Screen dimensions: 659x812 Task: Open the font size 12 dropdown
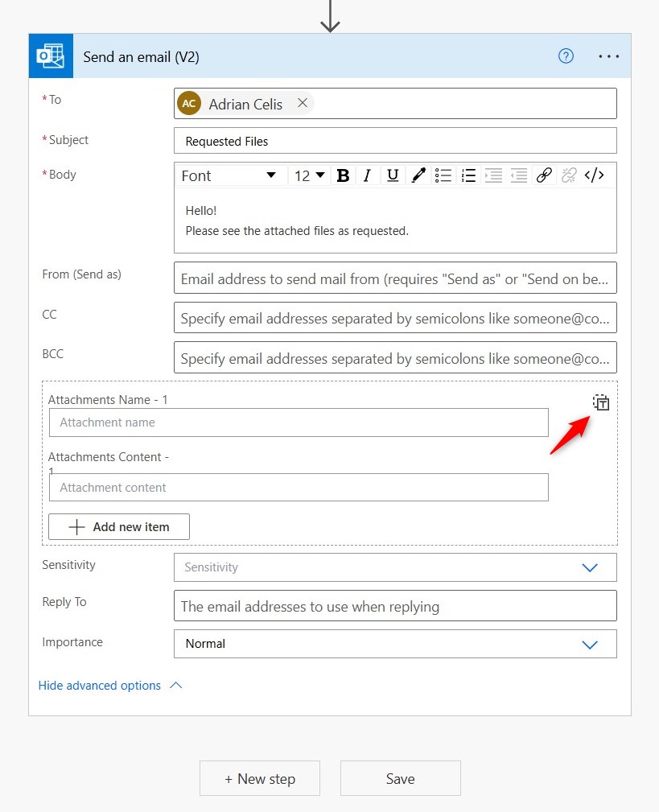pyautogui.click(x=310, y=175)
